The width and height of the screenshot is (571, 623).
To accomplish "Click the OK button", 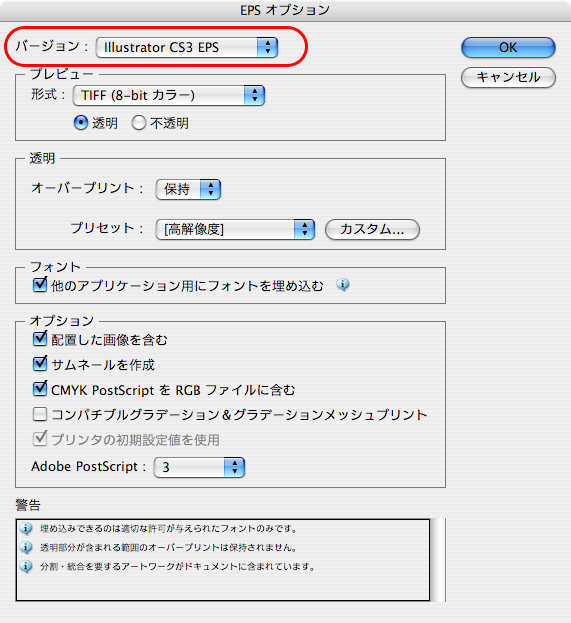I will tap(508, 48).
